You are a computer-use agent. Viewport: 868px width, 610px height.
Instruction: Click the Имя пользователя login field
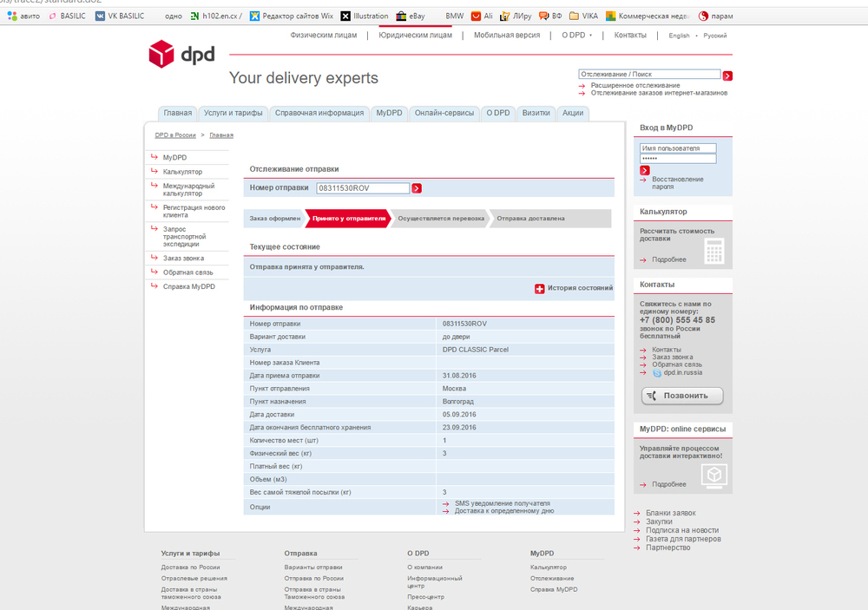pyautogui.click(x=678, y=148)
